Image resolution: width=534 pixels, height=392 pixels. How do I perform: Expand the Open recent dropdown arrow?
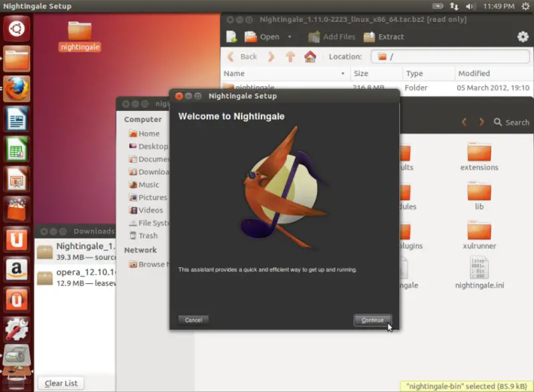(x=290, y=37)
